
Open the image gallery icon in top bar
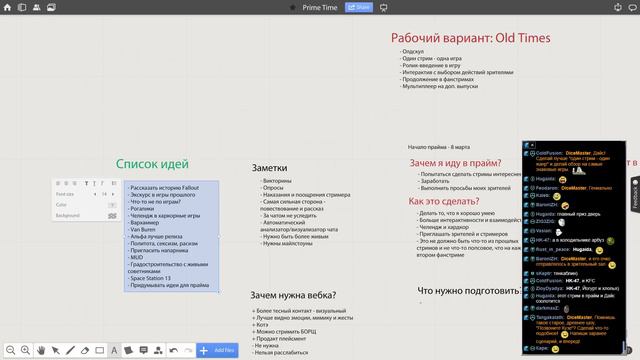[51, 7]
